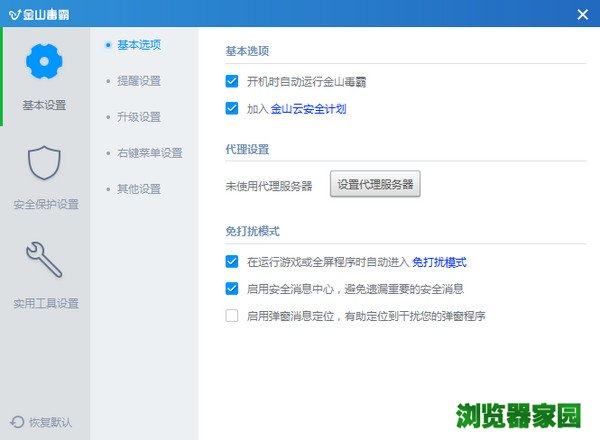Viewport: 600px width, 440px height.
Task: Select the 基本设置 label in sidebar
Action: [44, 105]
